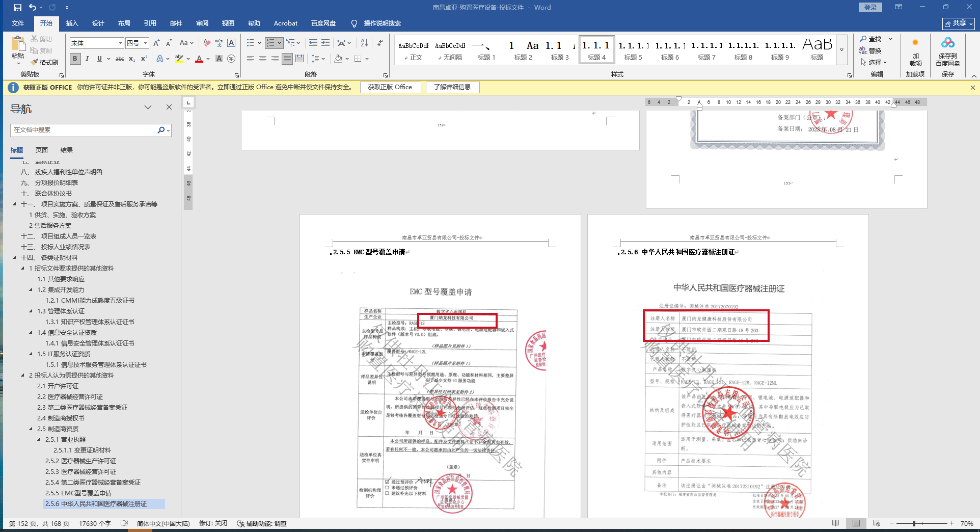The image size is (980, 532).
Task: Paste clipboard contents with 粘贴
Action: pos(18,50)
